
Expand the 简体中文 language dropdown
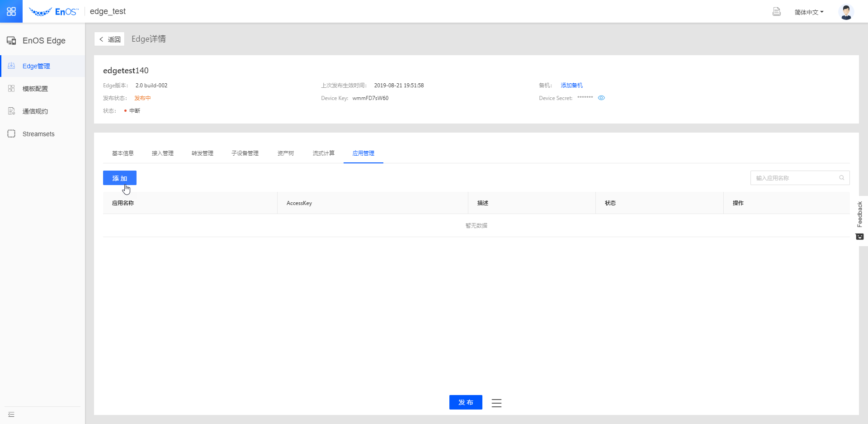(809, 12)
